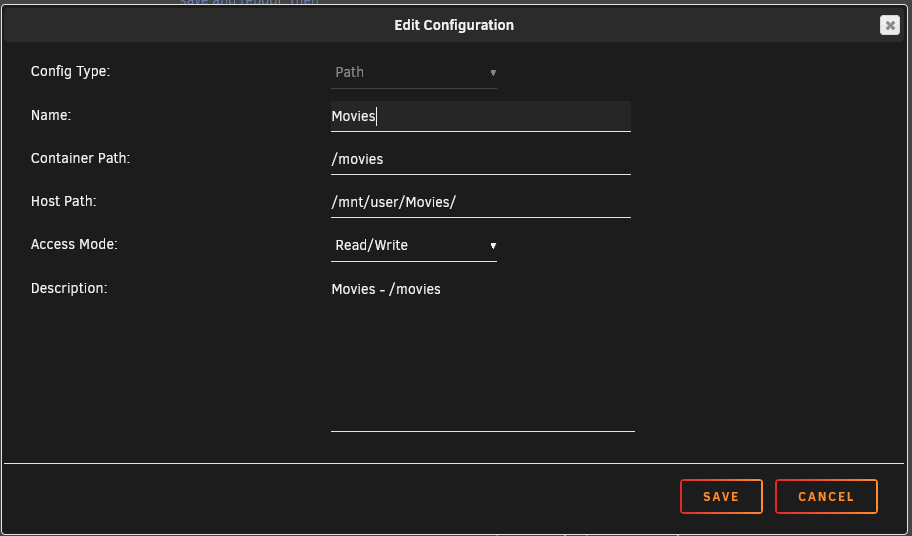Click the Access Mode label
The height and width of the screenshot is (536, 912).
click(74, 244)
